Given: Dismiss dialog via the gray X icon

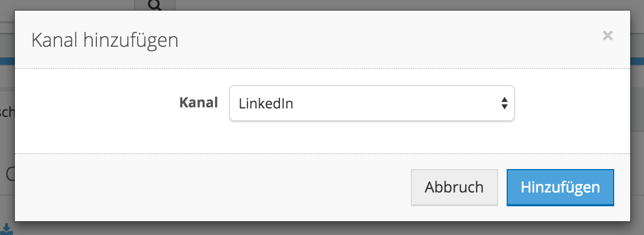Looking at the screenshot, I should (607, 36).
